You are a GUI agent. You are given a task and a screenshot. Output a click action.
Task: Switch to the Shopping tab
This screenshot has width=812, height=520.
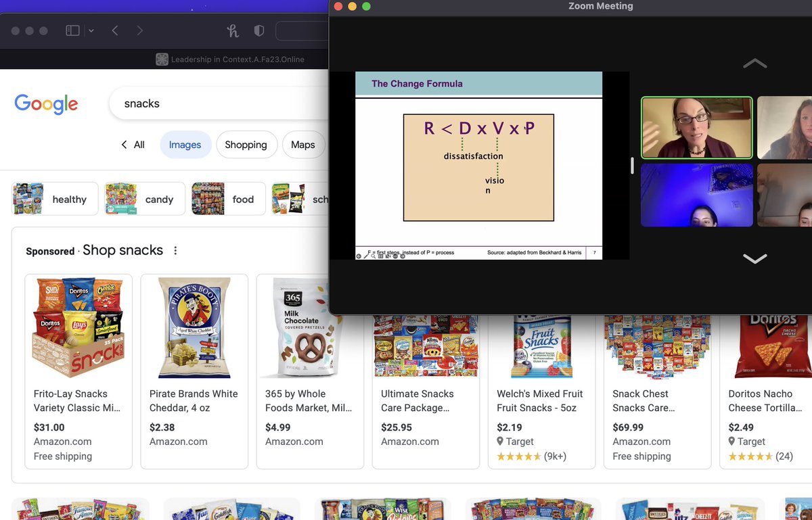tap(246, 145)
